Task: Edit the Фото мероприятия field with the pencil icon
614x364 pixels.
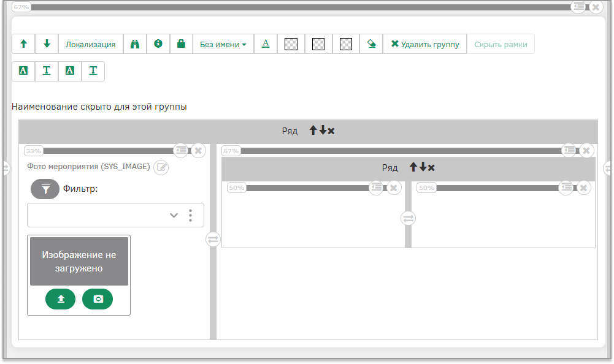Action: coord(161,167)
